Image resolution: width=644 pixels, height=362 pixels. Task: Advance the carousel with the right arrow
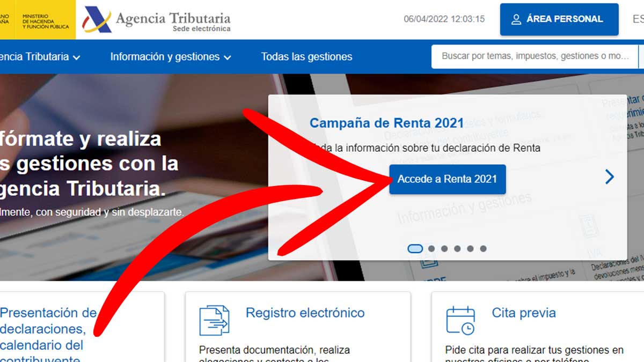[x=609, y=177]
